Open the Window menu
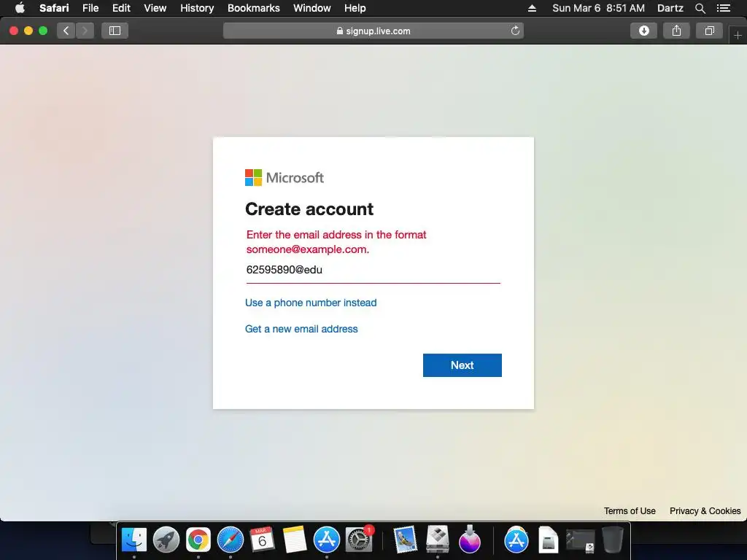 pos(312,8)
